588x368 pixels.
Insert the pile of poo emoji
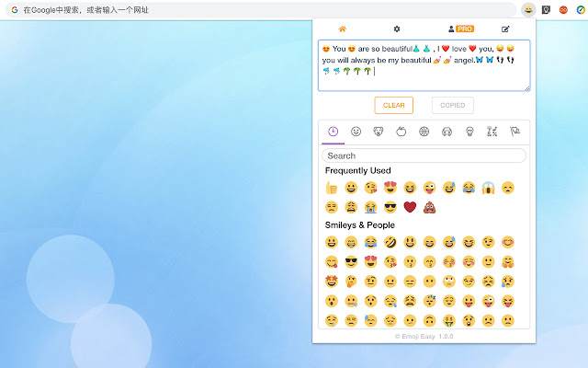click(x=429, y=207)
